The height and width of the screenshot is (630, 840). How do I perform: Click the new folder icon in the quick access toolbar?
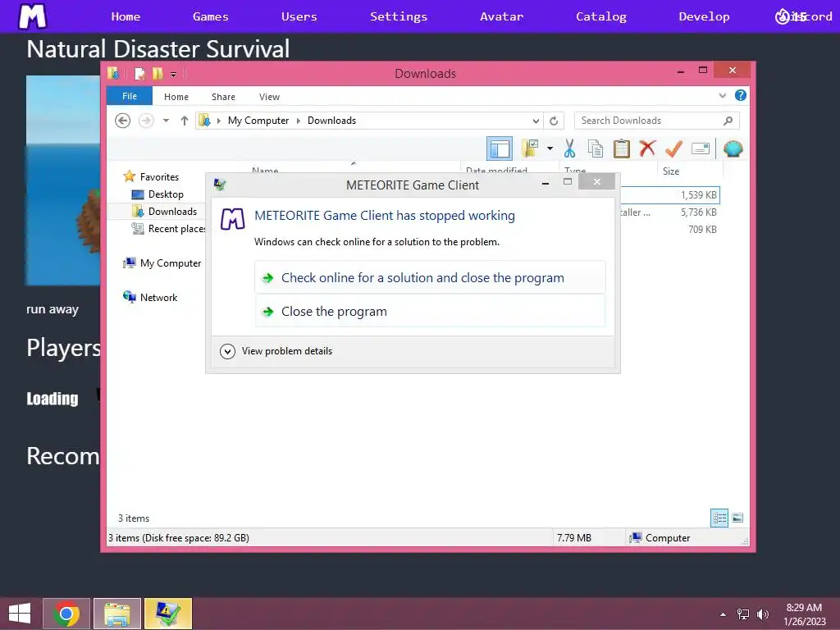tap(157, 73)
